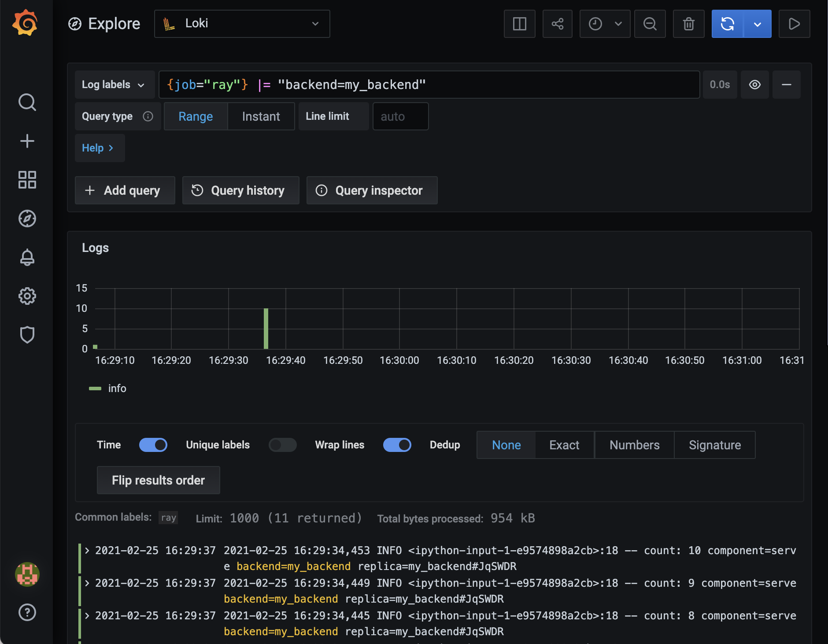Remove the query row with minus icon
The image size is (828, 644).
(787, 85)
